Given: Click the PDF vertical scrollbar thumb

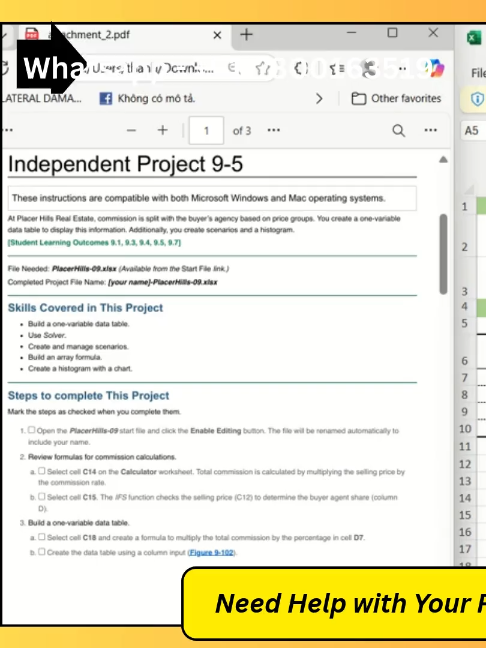Looking at the screenshot, I should (443, 254).
